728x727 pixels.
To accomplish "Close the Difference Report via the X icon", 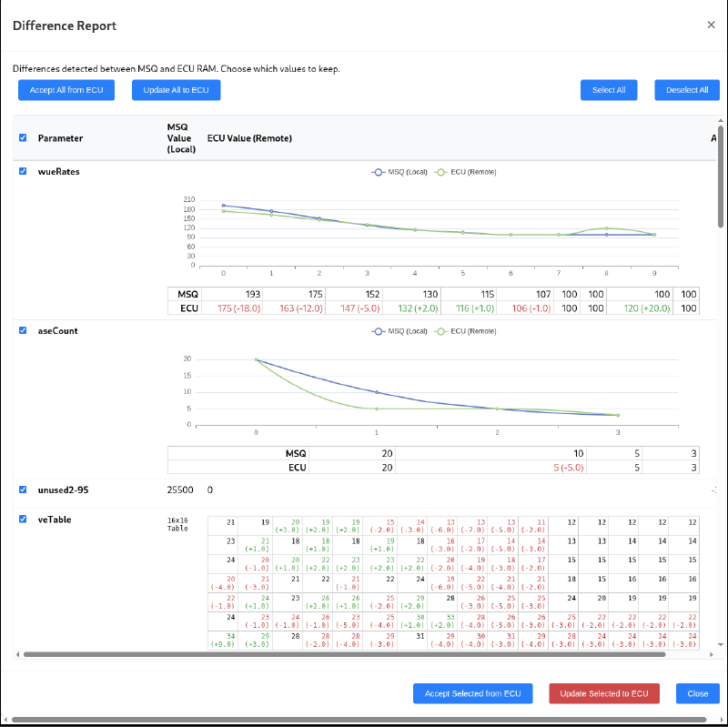I will click(711, 25).
